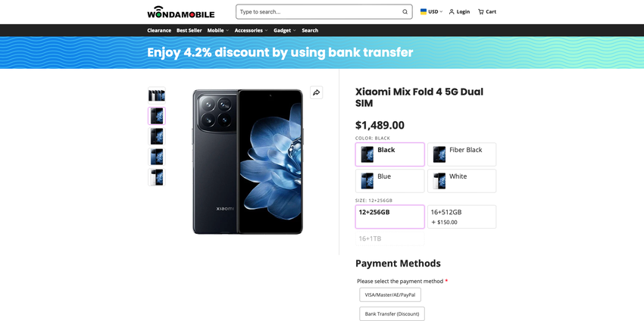644x321 pixels.
Task: Open the Clearance menu item
Action: point(159,30)
